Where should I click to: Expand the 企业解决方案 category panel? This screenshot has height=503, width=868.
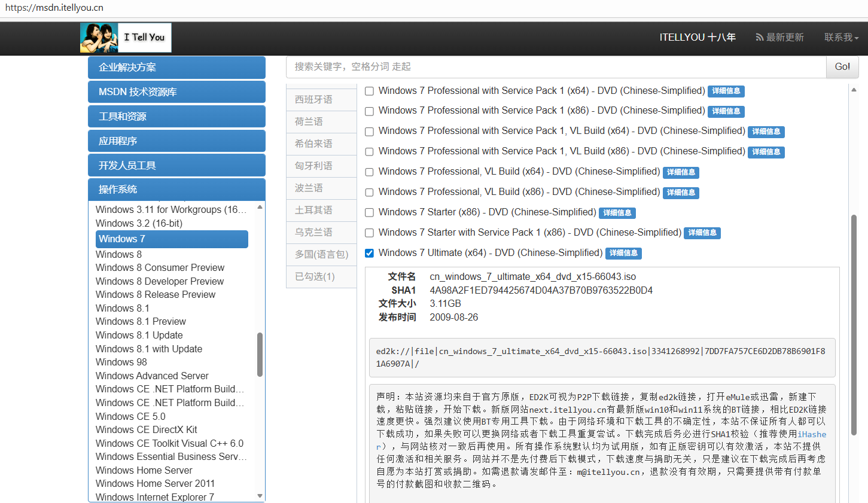176,68
